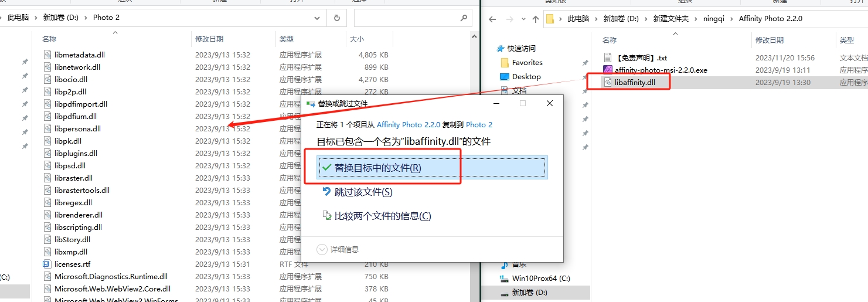
Task: Click the Affinity Photo 2.2.0 source link in dialog
Action: (x=408, y=124)
